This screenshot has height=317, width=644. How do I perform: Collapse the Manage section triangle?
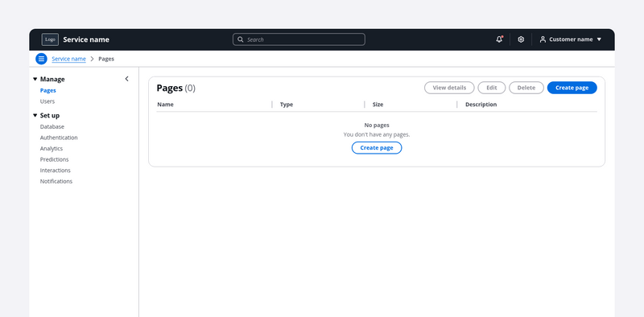pyautogui.click(x=35, y=79)
